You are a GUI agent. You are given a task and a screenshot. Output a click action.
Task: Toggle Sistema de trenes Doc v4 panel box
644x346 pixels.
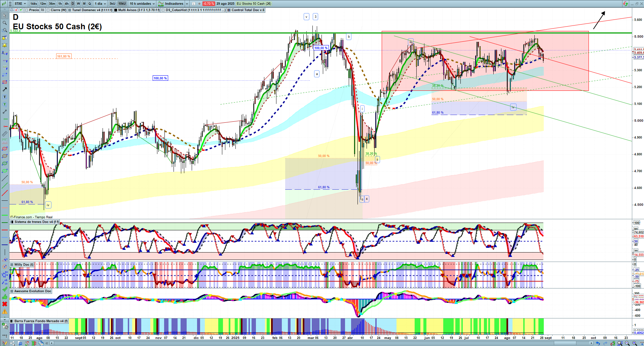click(12, 222)
